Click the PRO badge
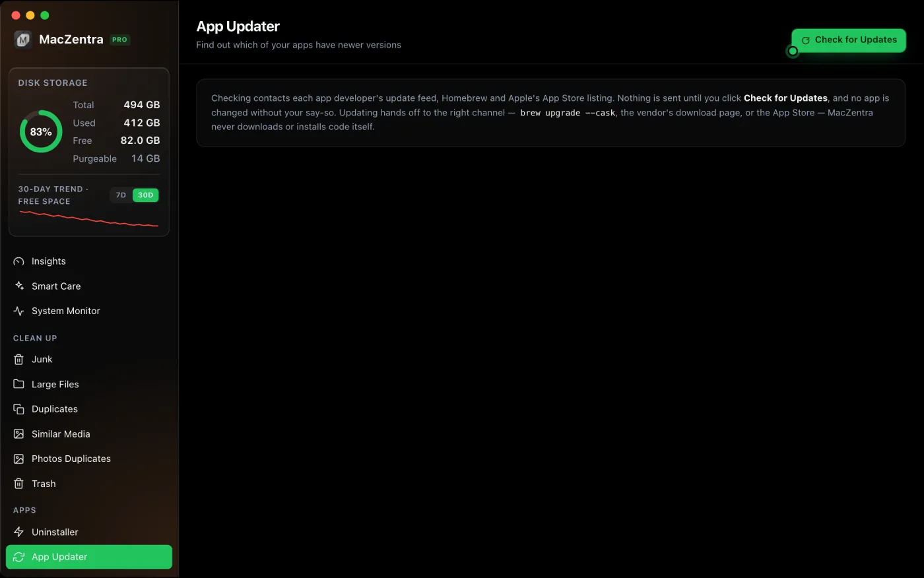924x578 pixels. point(119,40)
